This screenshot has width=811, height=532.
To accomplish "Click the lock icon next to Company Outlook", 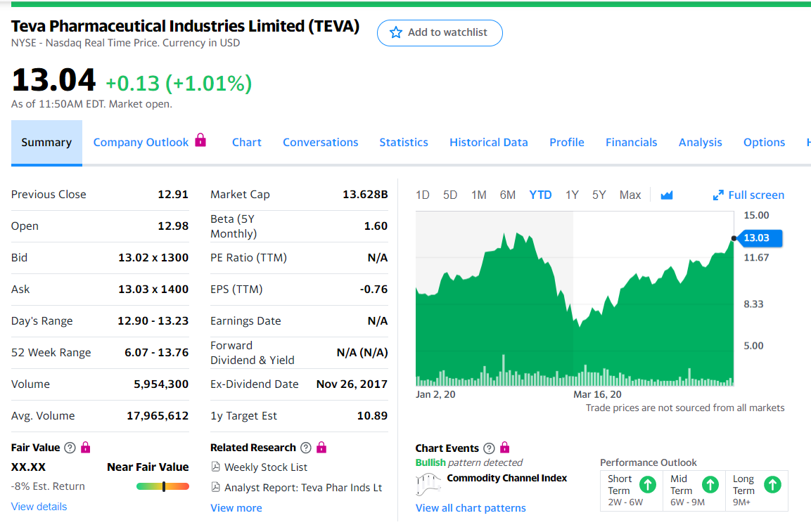I will tap(200, 140).
